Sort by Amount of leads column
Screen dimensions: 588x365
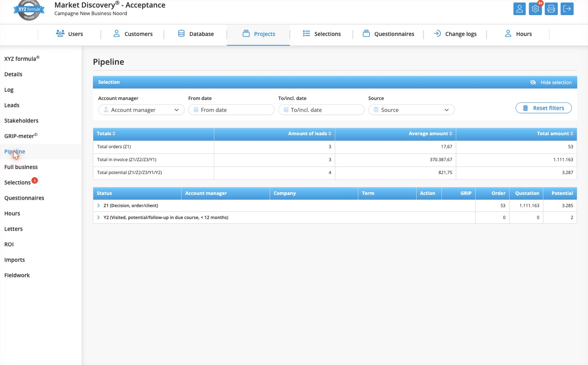(x=309, y=134)
